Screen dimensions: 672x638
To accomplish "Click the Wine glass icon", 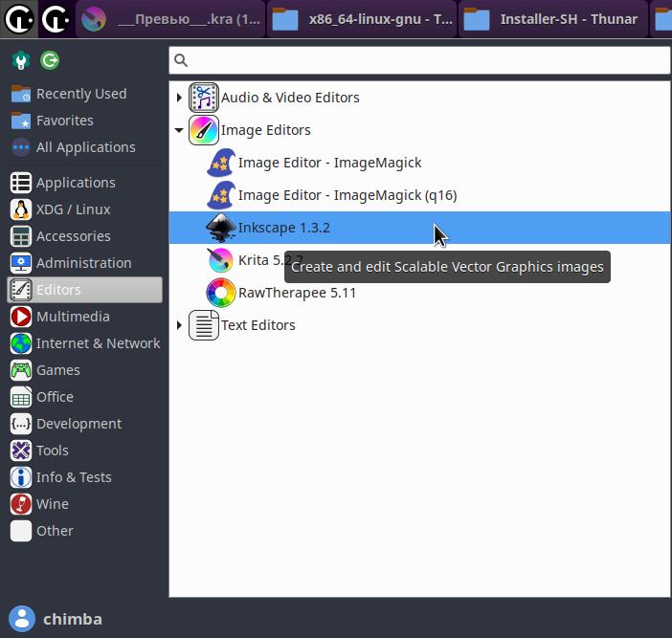I will click(20, 504).
